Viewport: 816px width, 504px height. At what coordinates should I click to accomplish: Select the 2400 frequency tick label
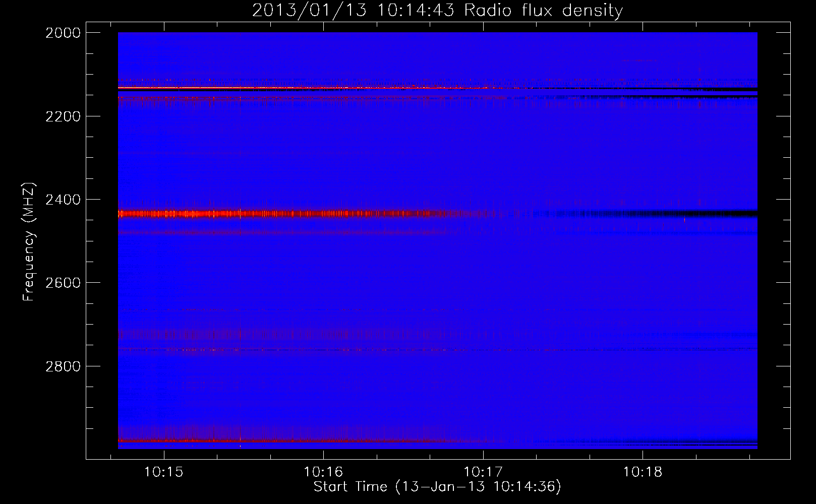(63, 200)
